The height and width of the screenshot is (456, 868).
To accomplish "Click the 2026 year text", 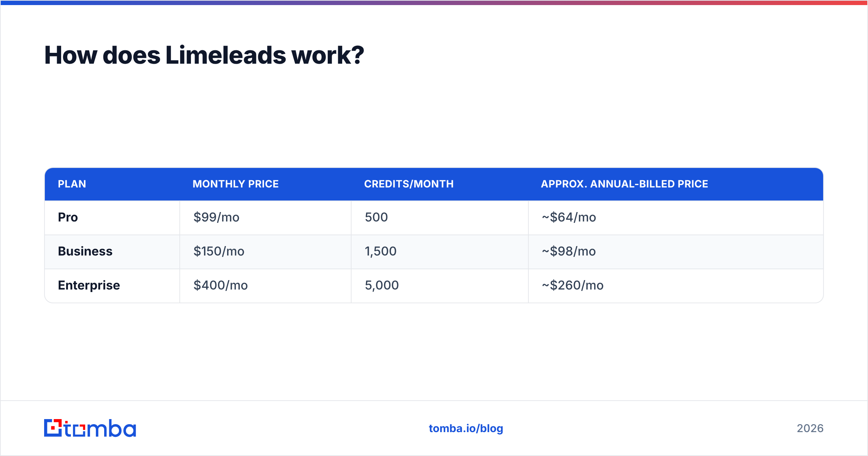I will (x=810, y=428).
